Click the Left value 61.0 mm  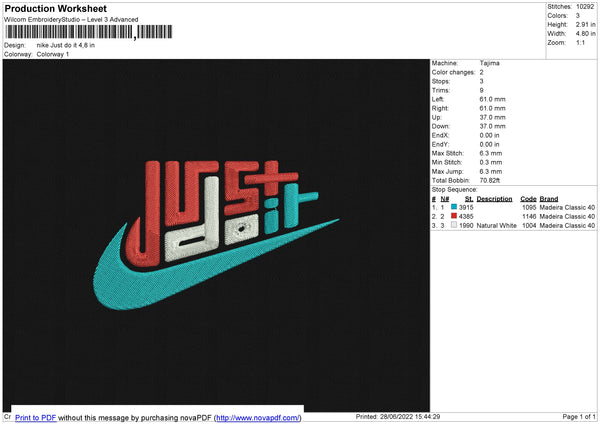click(492, 99)
